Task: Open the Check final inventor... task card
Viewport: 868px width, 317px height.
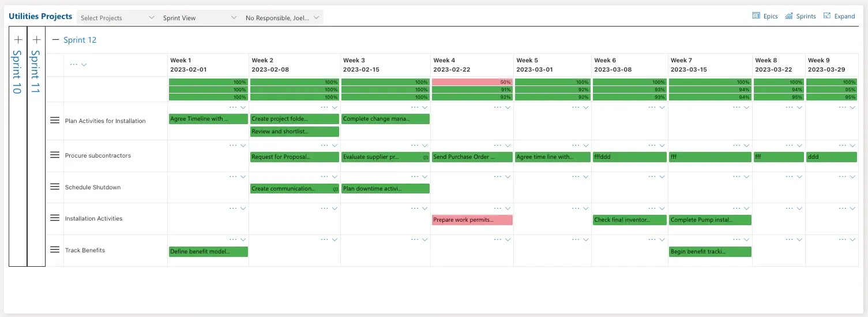Action: pyautogui.click(x=629, y=220)
